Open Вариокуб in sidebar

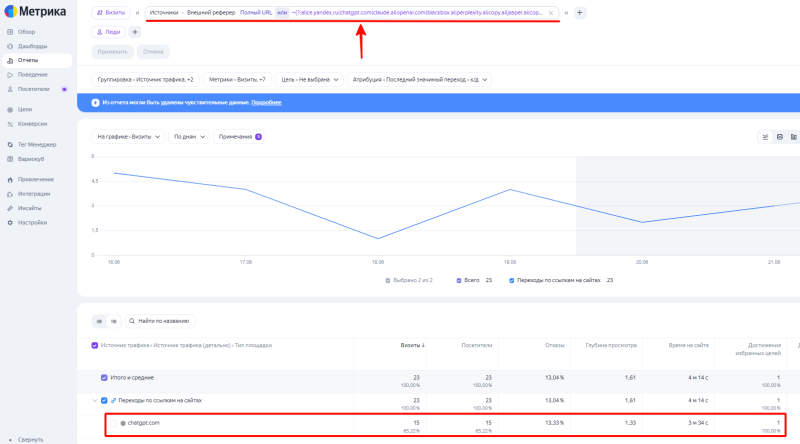pyautogui.click(x=31, y=159)
